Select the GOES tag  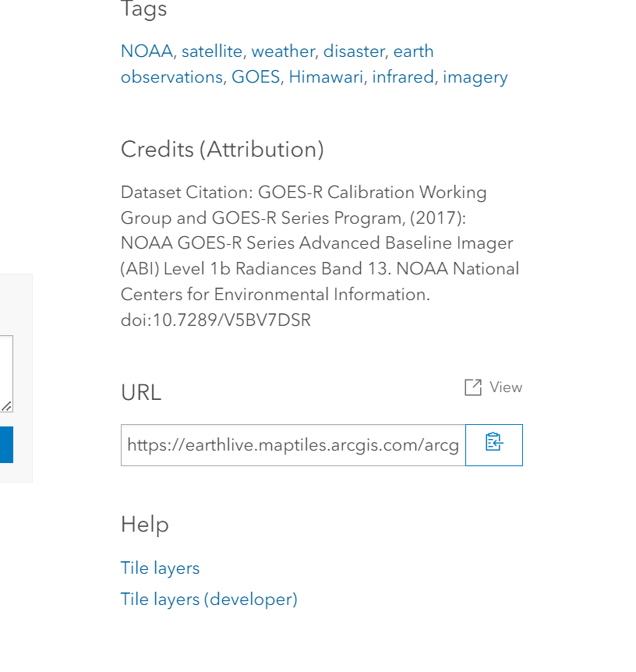256,76
